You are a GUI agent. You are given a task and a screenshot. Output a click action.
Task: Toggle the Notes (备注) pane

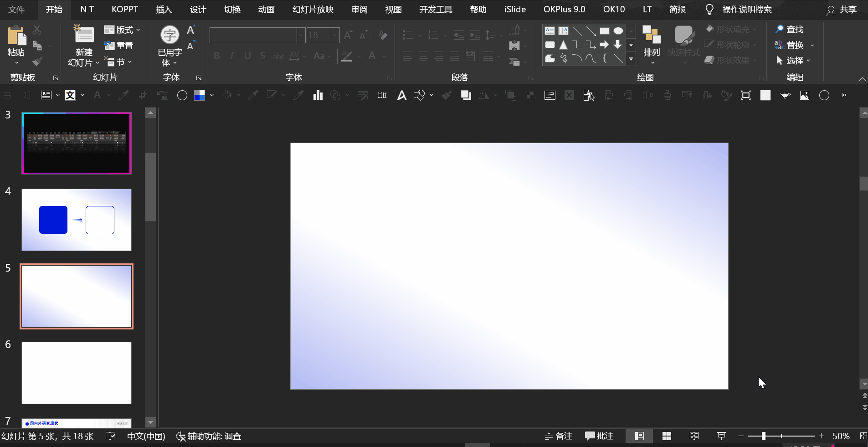click(x=559, y=436)
